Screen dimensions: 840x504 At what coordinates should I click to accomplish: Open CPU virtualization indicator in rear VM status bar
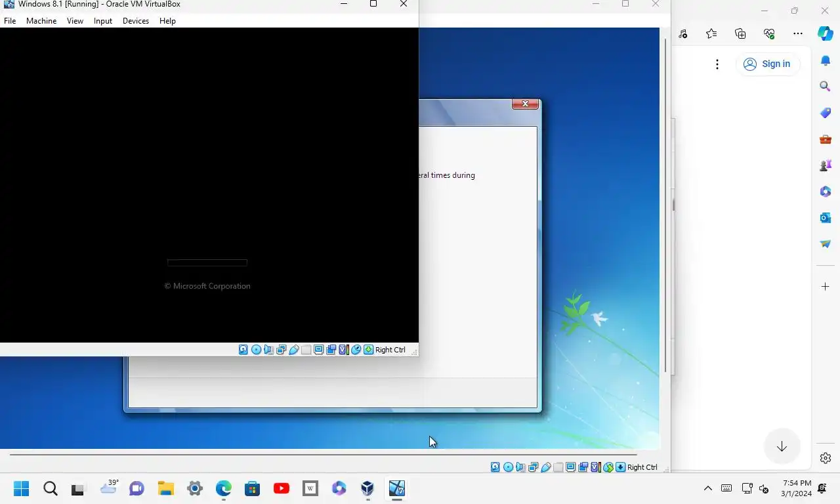coord(595,467)
